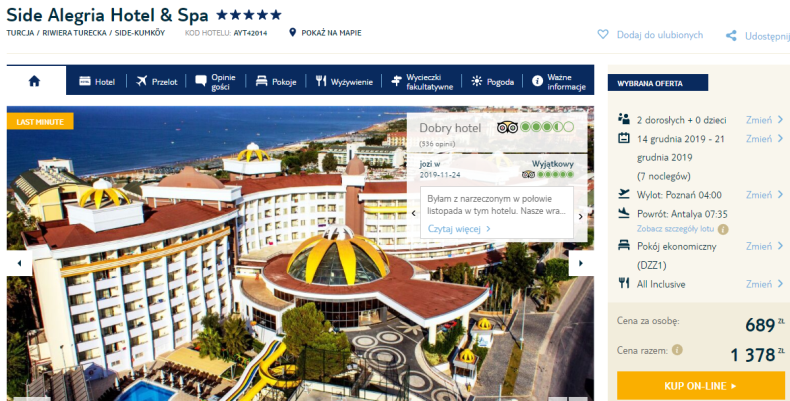Open the home tab icon
The height and width of the screenshot is (401, 790).
(x=34, y=81)
